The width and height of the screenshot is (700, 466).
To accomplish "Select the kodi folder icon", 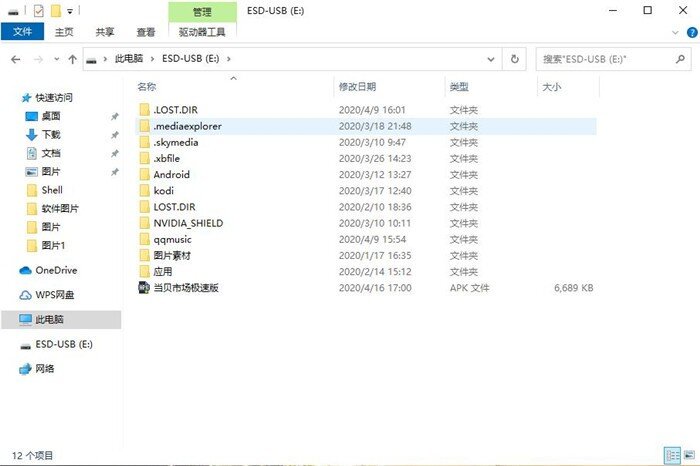I will point(144,191).
